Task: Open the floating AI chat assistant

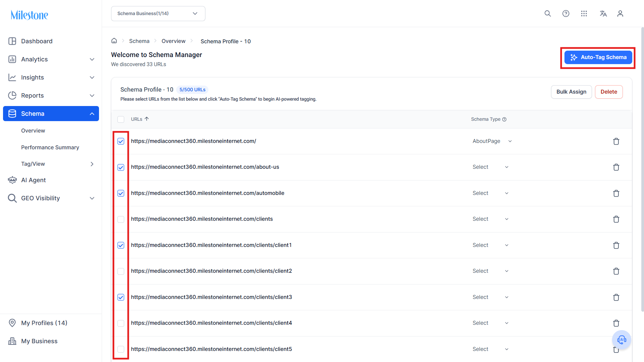Action: point(622,340)
